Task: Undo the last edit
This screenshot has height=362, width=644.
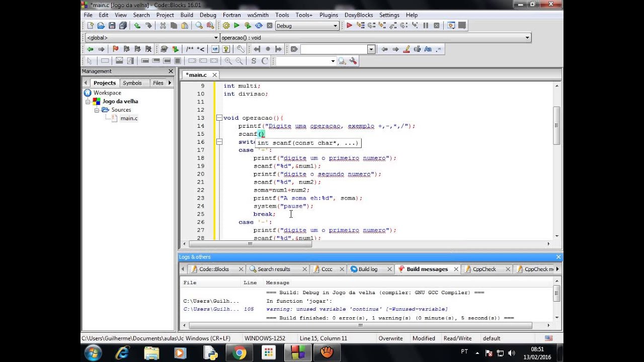Action: [x=137, y=26]
